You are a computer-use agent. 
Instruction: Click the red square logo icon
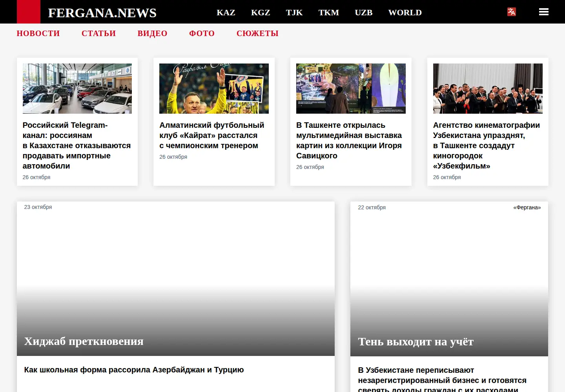[29, 12]
